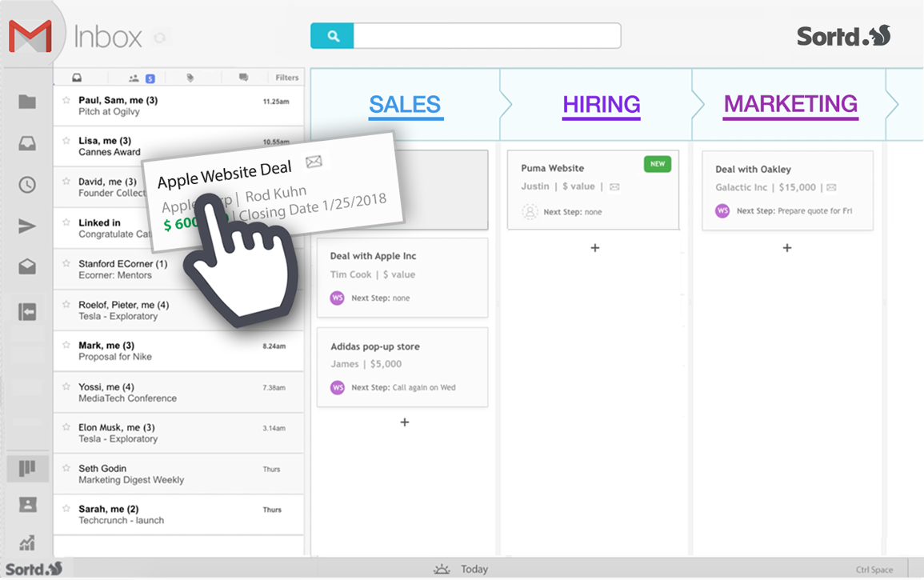Image resolution: width=924 pixels, height=580 pixels.
Task: Open the contacts person icon in the sidebar
Action: coord(27,505)
